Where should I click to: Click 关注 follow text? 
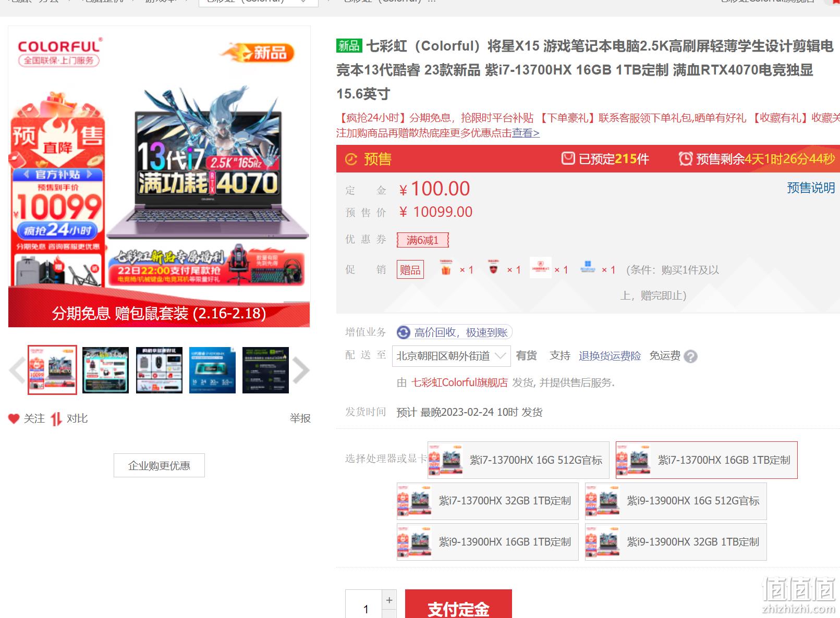click(34, 418)
